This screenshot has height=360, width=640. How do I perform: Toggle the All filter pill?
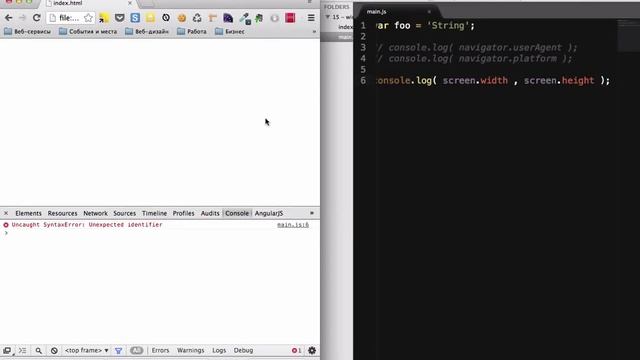(136, 351)
